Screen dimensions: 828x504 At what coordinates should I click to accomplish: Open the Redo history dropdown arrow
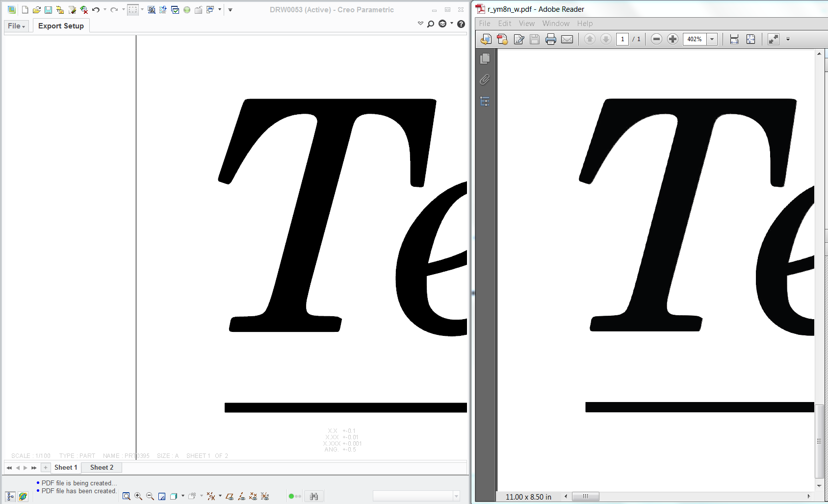123,10
